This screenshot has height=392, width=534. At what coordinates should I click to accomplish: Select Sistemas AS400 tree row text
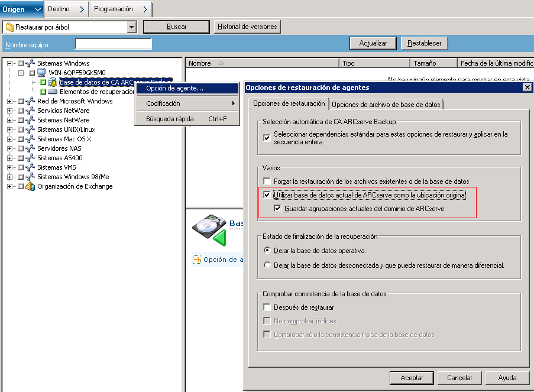[60, 158]
